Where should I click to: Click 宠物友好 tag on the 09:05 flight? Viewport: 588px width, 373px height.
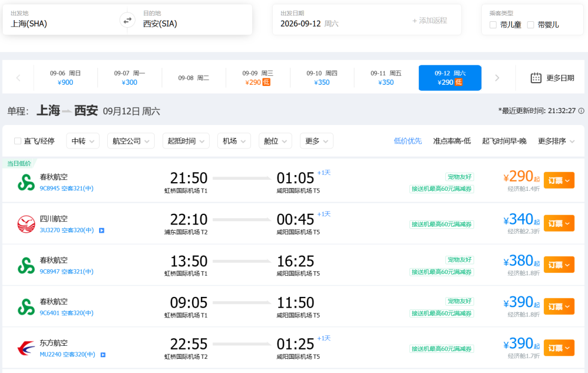click(x=460, y=301)
